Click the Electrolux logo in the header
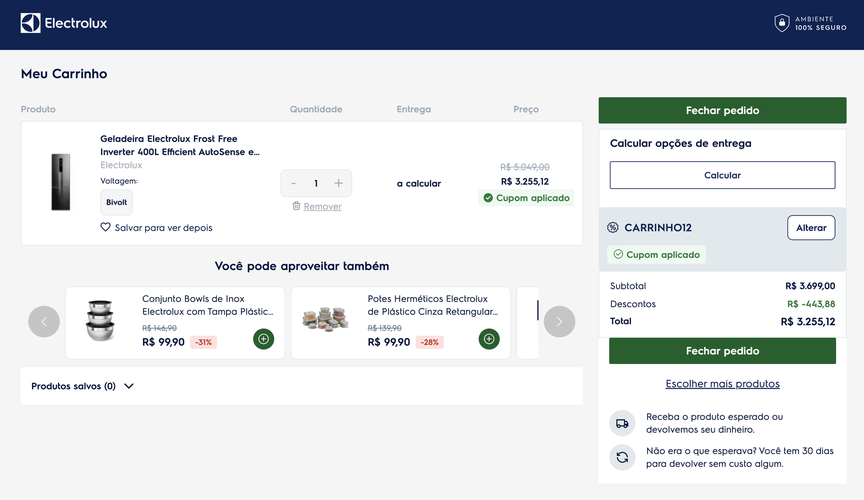 click(x=64, y=23)
